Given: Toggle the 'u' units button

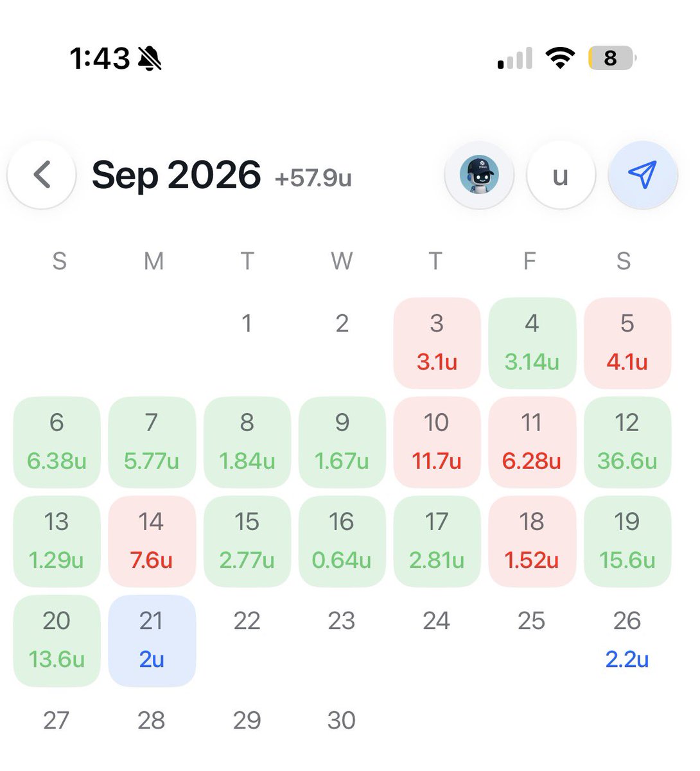Looking at the screenshot, I should point(561,175).
